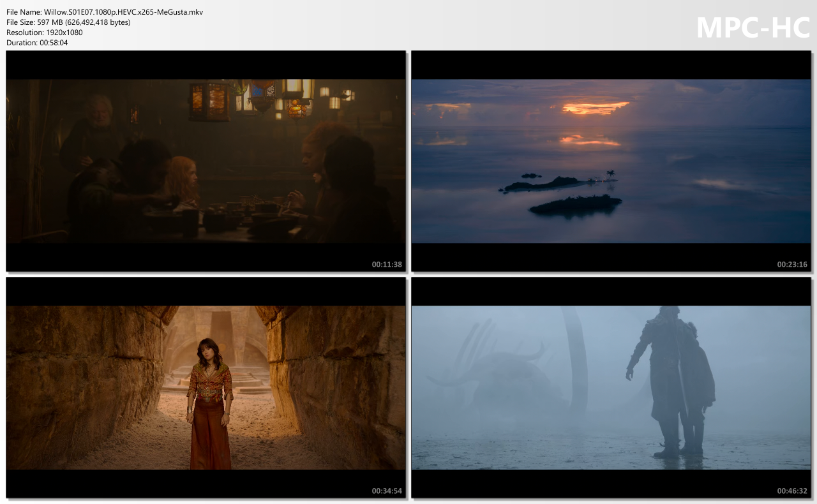Select the 00:23:16 sunset islands thumbnail
This screenshot has height=504, width=817.
click(611, 161)
